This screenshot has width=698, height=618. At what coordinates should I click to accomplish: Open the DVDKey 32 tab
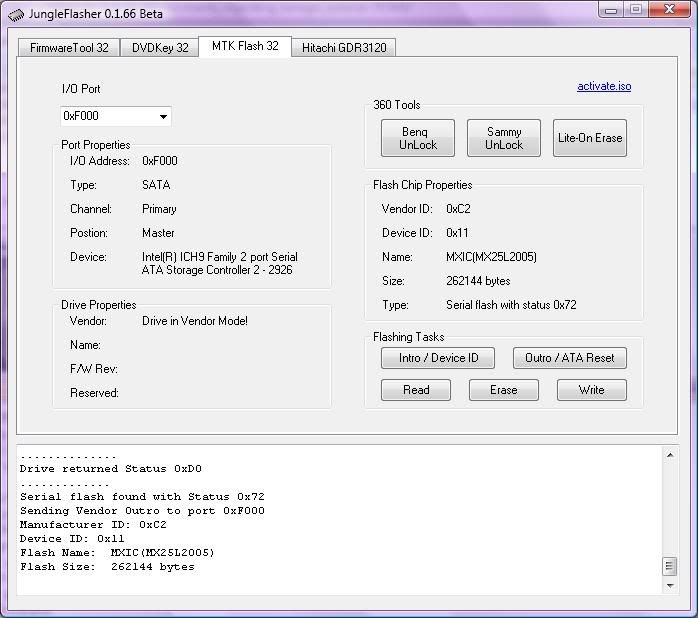coord(158,48)
